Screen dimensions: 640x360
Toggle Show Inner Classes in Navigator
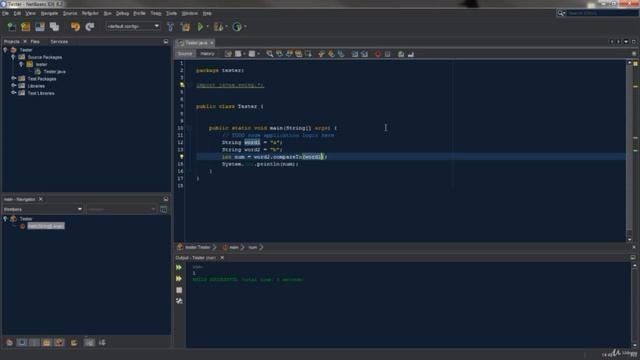point(60,342)
